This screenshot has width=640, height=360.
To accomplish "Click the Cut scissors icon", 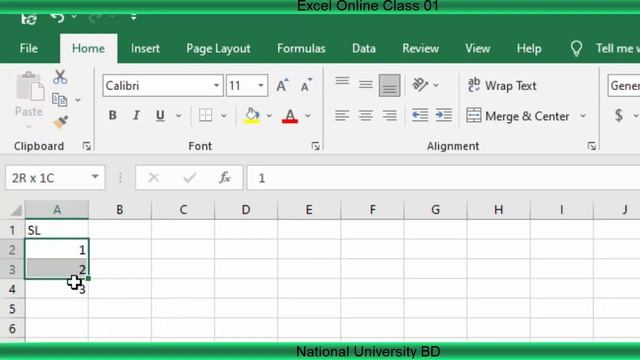I will [60, 77].
